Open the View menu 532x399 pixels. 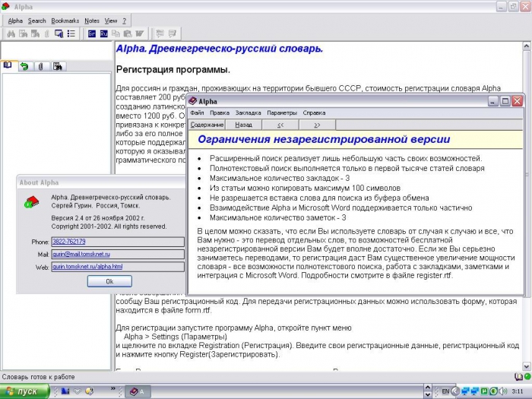(111, 21)
